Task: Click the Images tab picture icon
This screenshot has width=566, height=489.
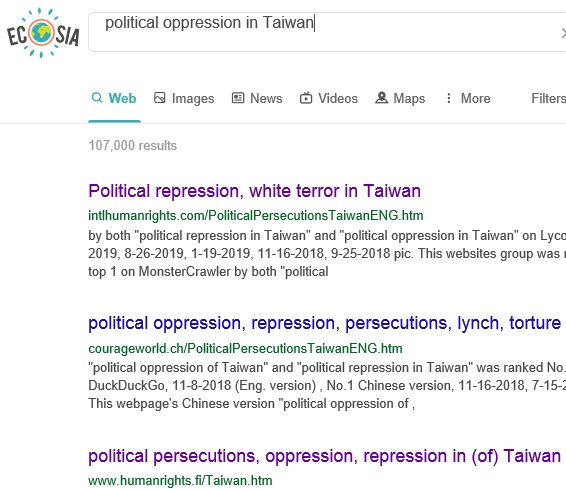Action: 160,98
